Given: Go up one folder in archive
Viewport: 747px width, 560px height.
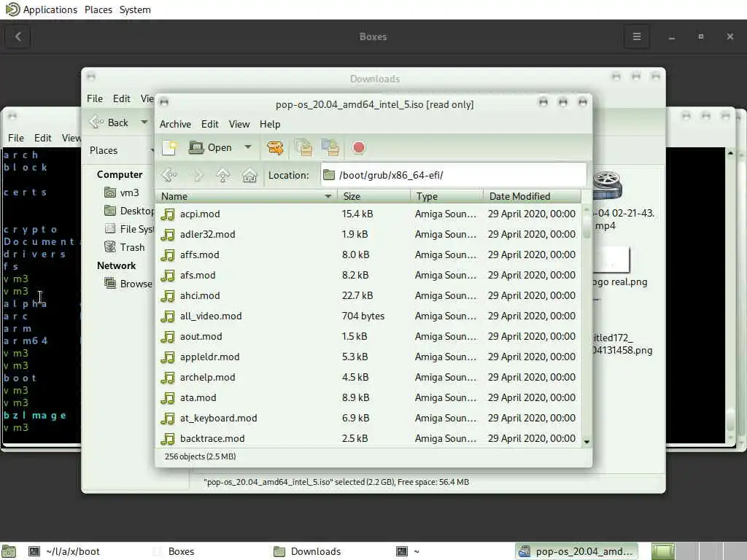Looking at the screenshot, I should (223, 175).
